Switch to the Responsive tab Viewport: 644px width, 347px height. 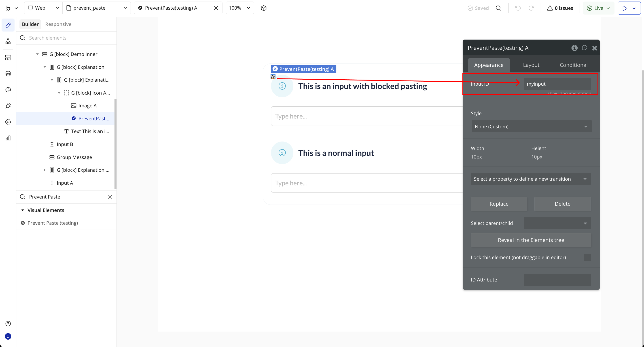tap(58, 24)
